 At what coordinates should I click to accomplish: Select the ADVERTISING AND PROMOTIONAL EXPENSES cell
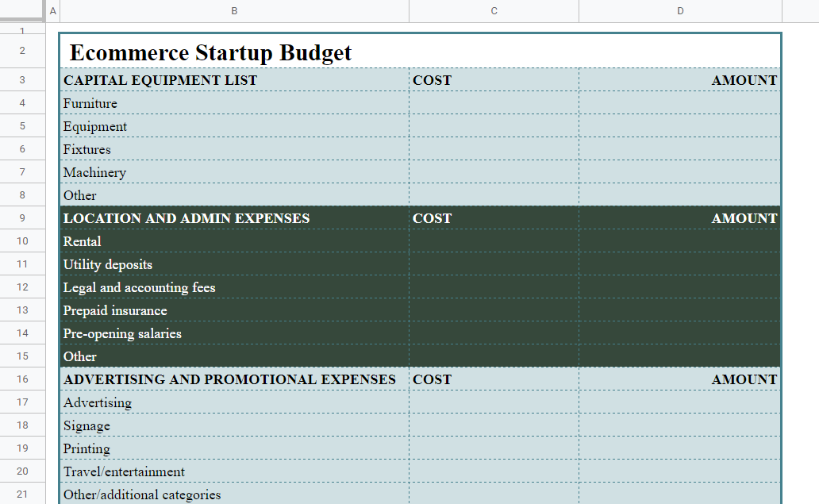tap(232, 379)
